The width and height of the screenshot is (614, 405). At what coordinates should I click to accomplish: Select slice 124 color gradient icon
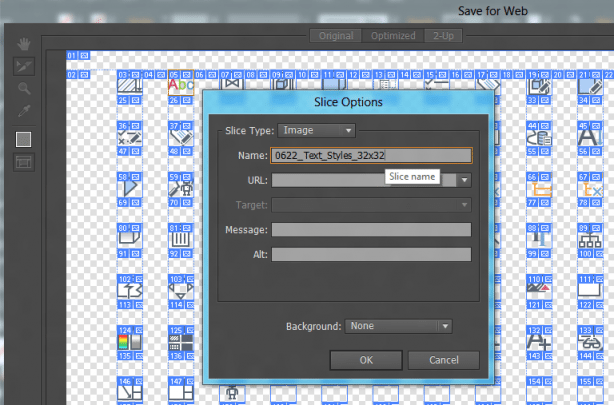[x=130, y=342]
